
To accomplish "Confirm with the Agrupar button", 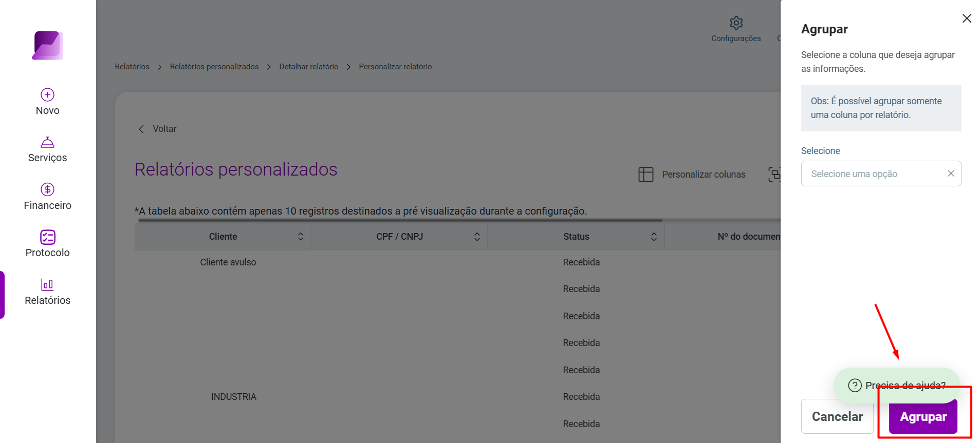I will pyautogui.click(x=923, y=416).
